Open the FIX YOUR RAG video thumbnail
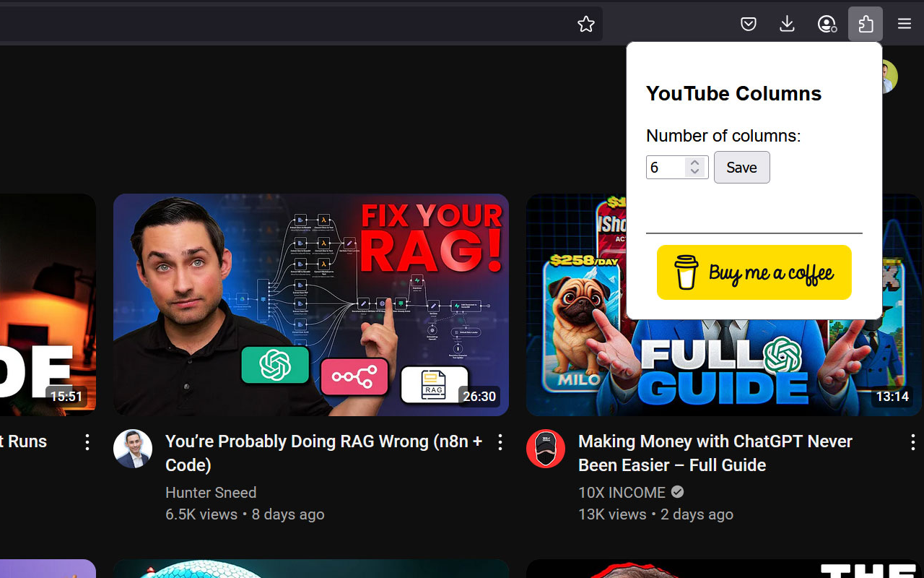This screenshot has width=924, height=578. [x=311, y=305]
